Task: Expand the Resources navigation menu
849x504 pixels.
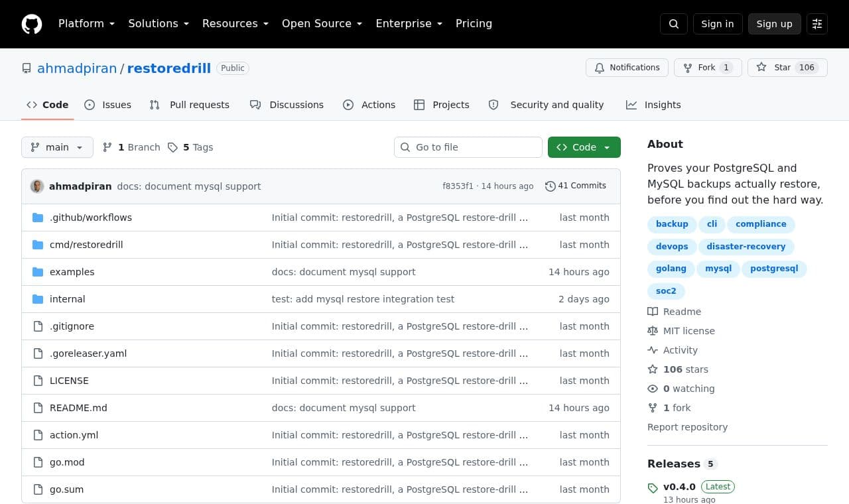Action: [235, 24]
